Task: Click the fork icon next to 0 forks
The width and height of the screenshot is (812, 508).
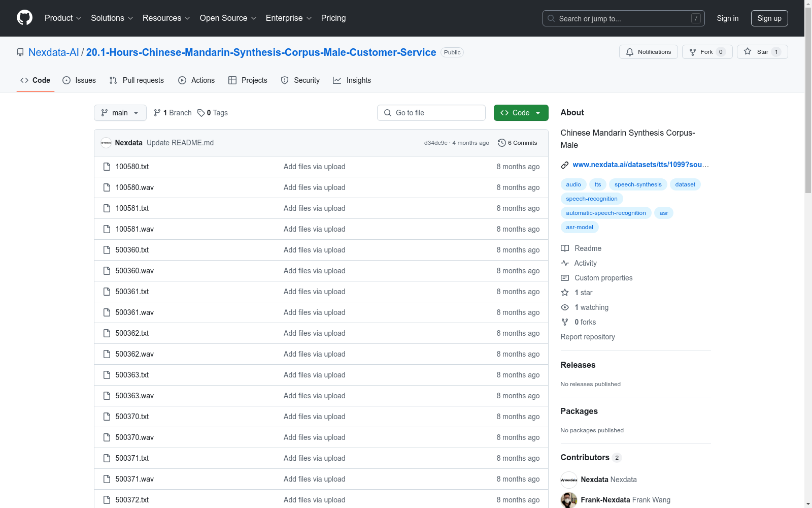Action: (565, 322)
